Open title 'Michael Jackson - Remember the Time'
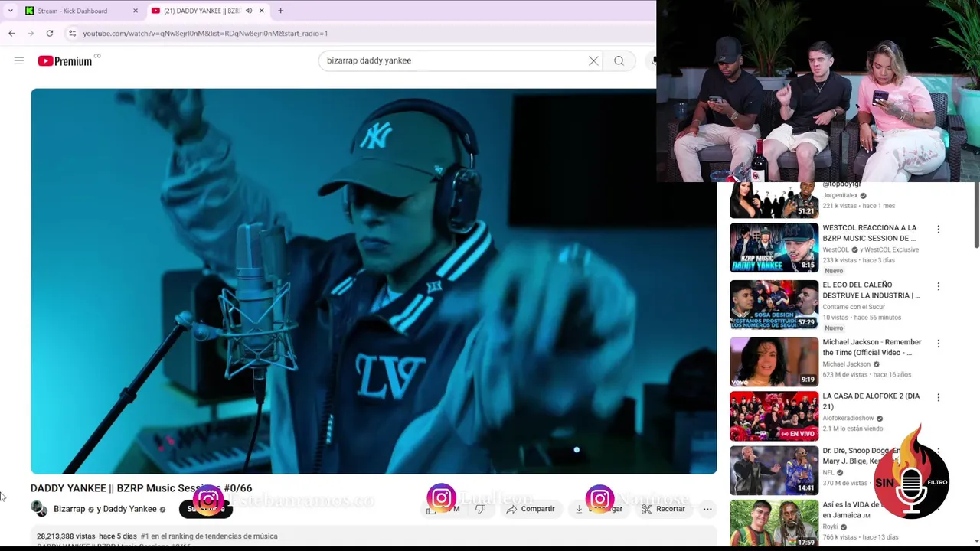 (872, 347)
